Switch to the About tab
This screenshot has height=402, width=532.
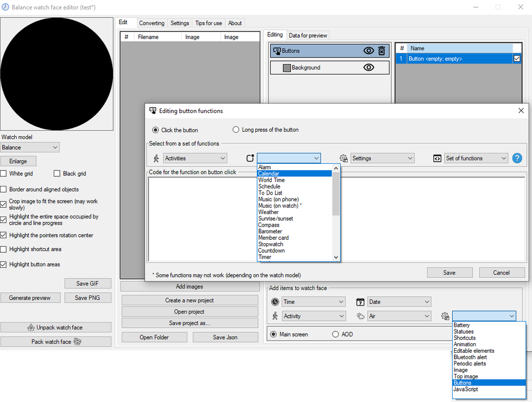pyautogui.click(x=235, y=23)
